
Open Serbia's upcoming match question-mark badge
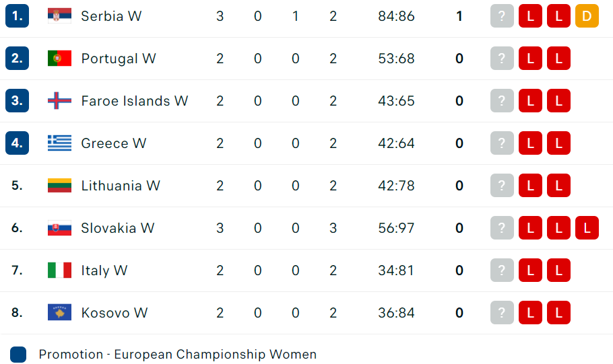[x=502, y=16]
